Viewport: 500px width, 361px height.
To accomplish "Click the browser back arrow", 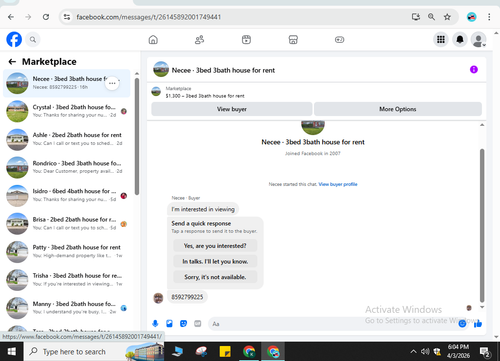I will pos(11,17).
